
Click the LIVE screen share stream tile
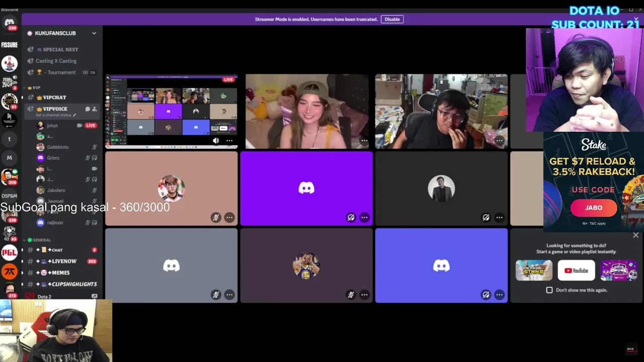point(171,112)
